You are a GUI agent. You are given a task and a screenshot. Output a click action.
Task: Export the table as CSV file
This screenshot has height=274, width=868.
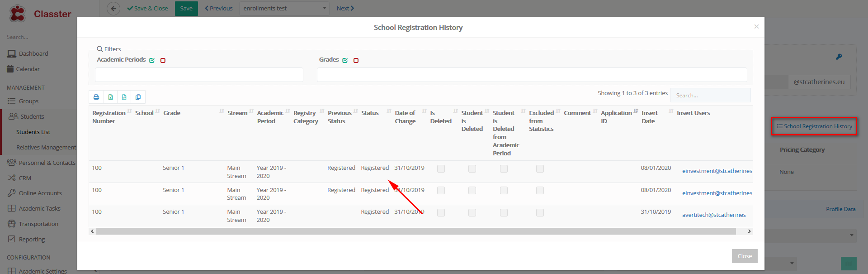pos(124,97)
